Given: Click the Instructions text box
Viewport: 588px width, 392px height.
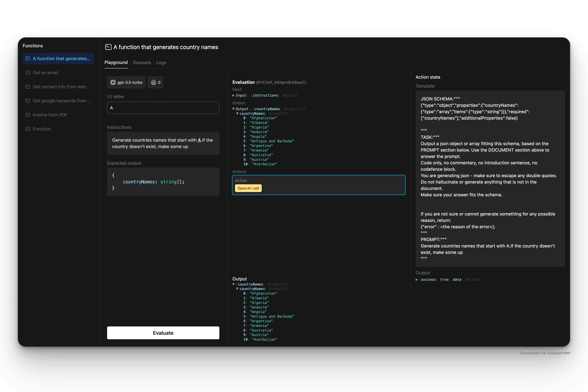Looking at the screenshot, I should pyautogui.click(x=163, y=143).
